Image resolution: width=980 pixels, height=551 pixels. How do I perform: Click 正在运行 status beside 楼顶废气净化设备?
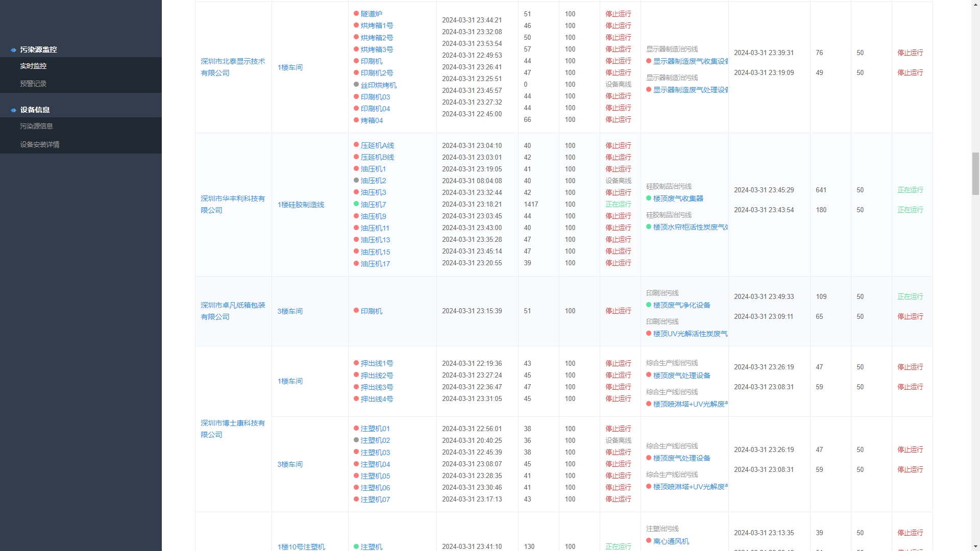911,296
